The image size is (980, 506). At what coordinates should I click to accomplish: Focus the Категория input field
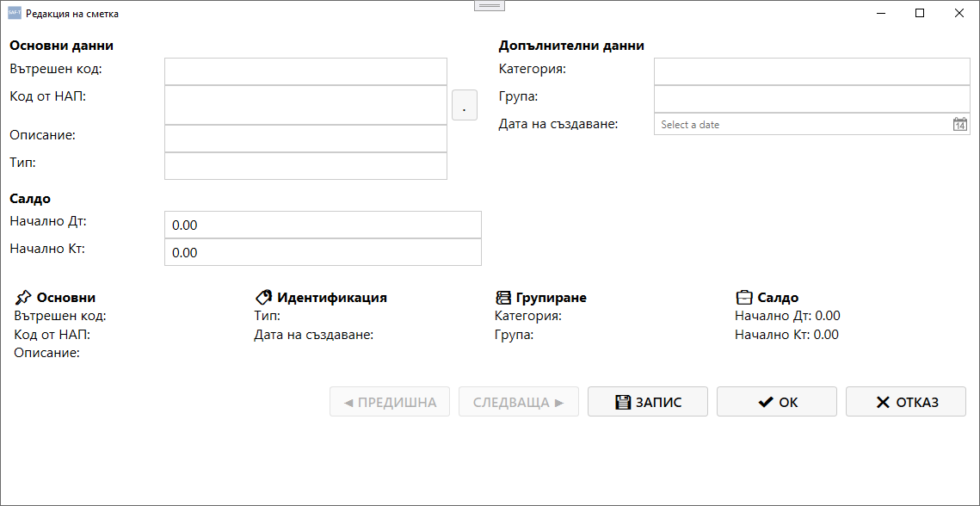812,71
